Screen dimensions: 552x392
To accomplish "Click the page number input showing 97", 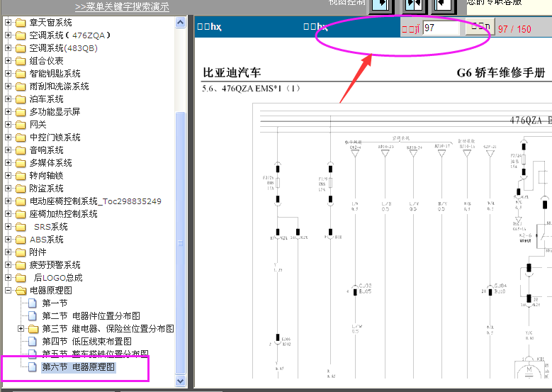I will click(x=441, y=28).
